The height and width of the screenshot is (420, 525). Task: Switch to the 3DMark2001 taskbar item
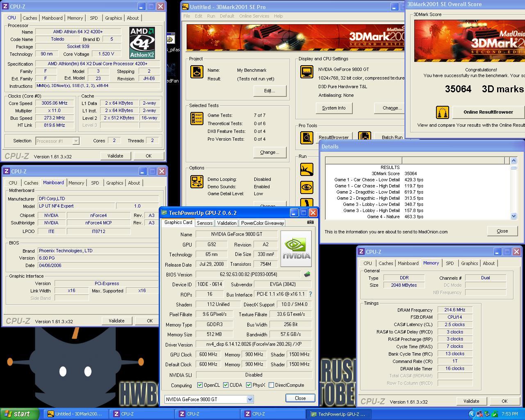(x=76, y=414)
